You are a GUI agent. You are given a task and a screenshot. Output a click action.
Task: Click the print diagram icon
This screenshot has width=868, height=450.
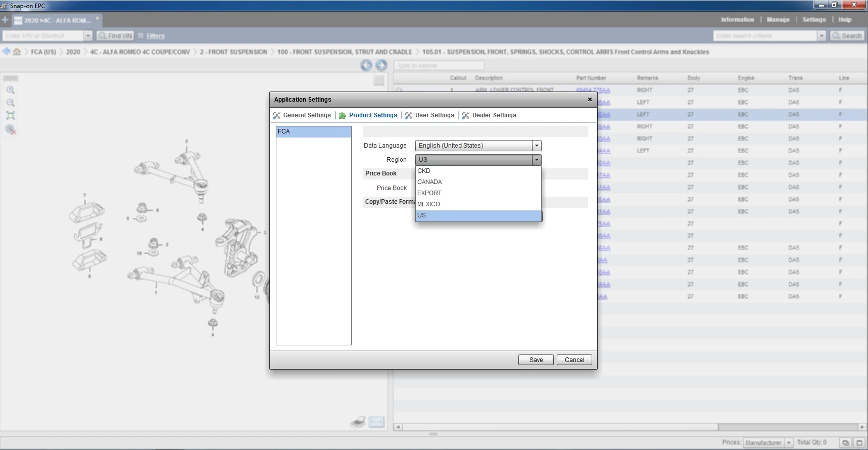click(358, 422)
